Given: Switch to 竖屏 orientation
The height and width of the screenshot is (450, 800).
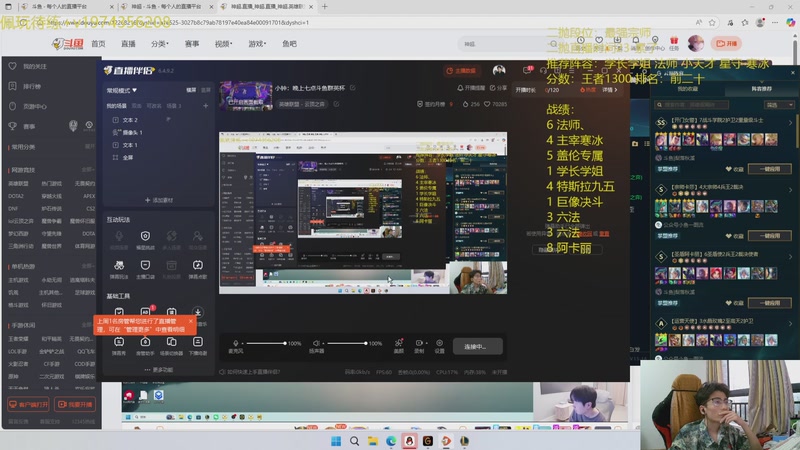Looking at the screenshot, I should point(206,90).
